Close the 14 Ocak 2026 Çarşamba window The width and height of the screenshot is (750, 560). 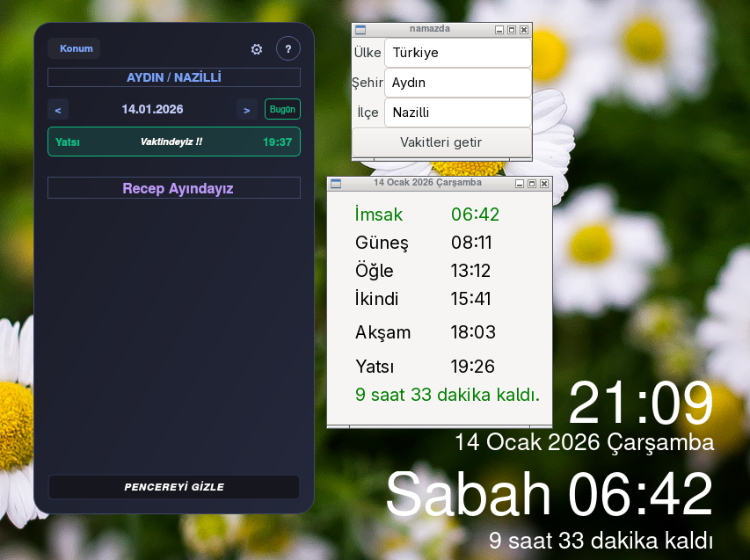[x=544, y=183]
